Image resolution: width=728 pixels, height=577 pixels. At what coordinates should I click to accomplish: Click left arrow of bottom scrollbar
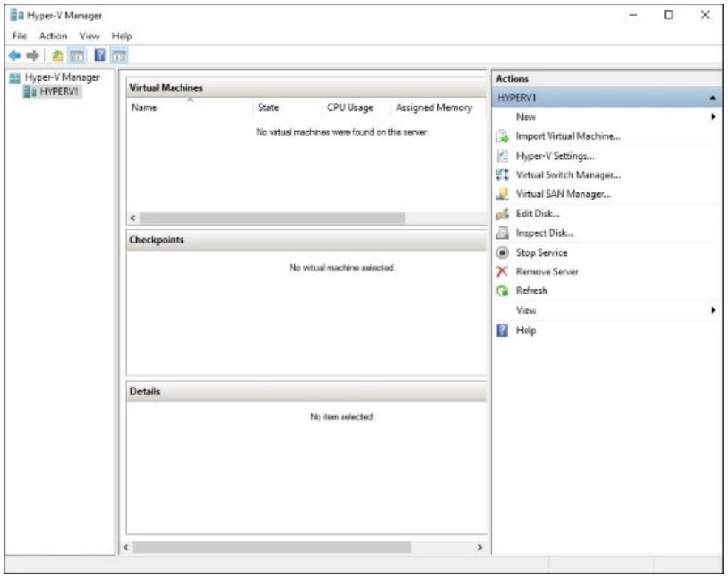coord(127,547)
